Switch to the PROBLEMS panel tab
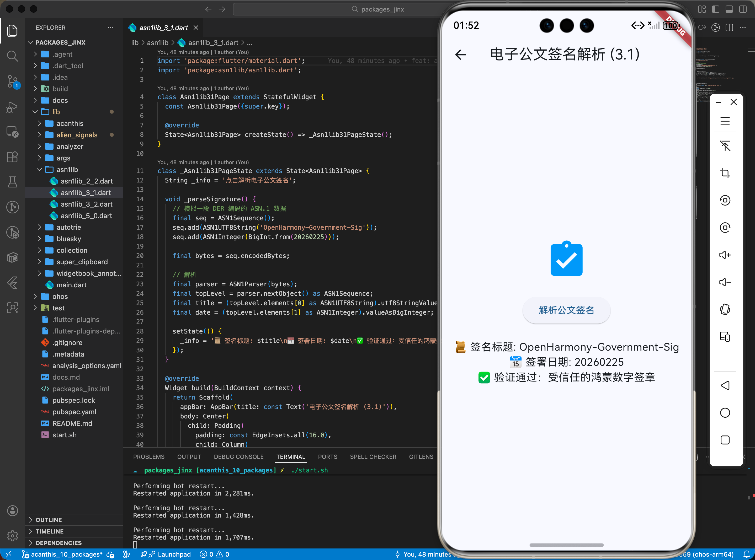Viewport: 755px width, 560px height. pyautogui.click(x=148, y=457)
